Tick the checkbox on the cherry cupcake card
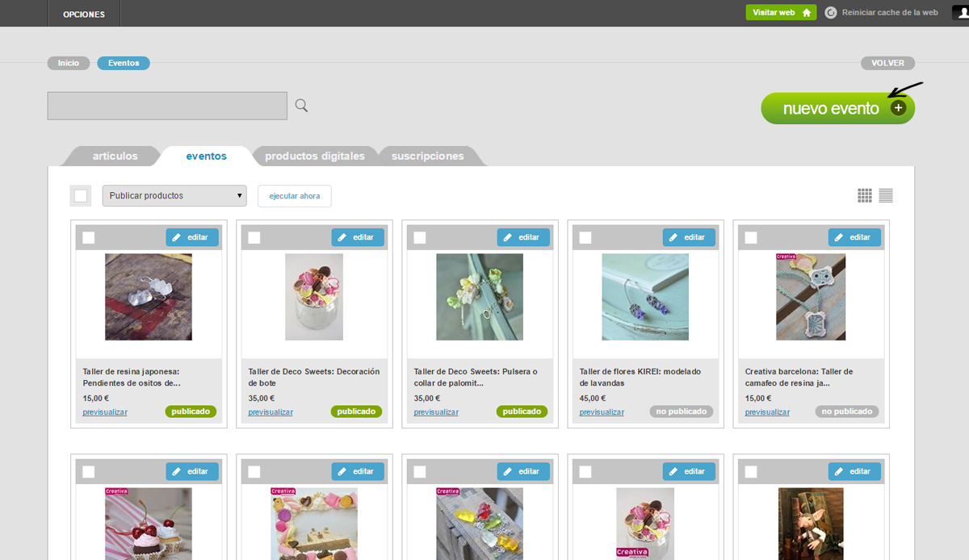Image resolution: width=969 pixels, height=560 pixels. click(89, 471)
